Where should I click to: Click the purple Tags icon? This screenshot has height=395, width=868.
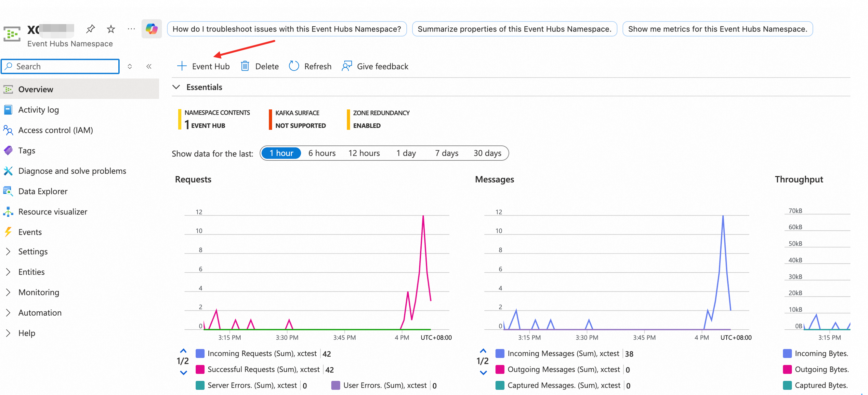(8, 150)
